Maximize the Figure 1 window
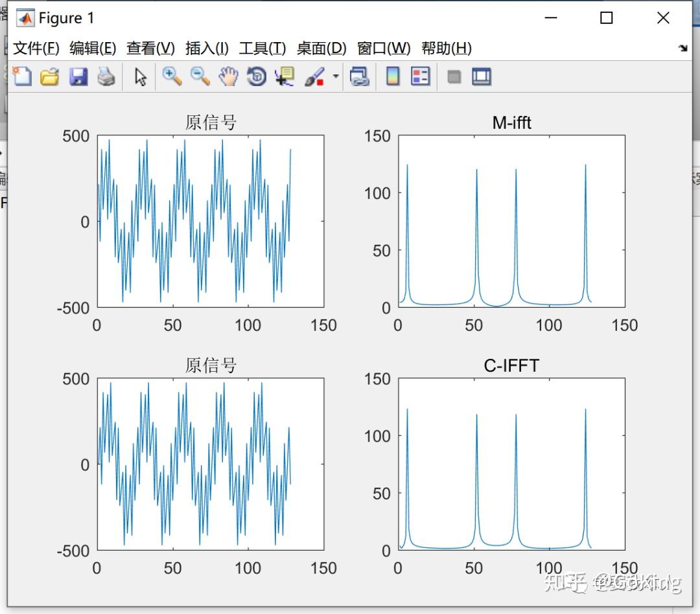 (606, 18)
